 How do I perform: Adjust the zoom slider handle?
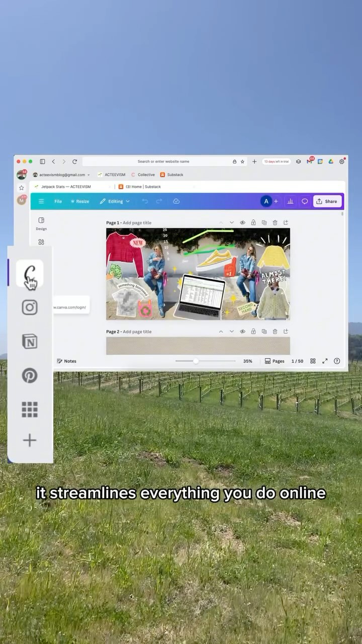(x=196, y=361)
